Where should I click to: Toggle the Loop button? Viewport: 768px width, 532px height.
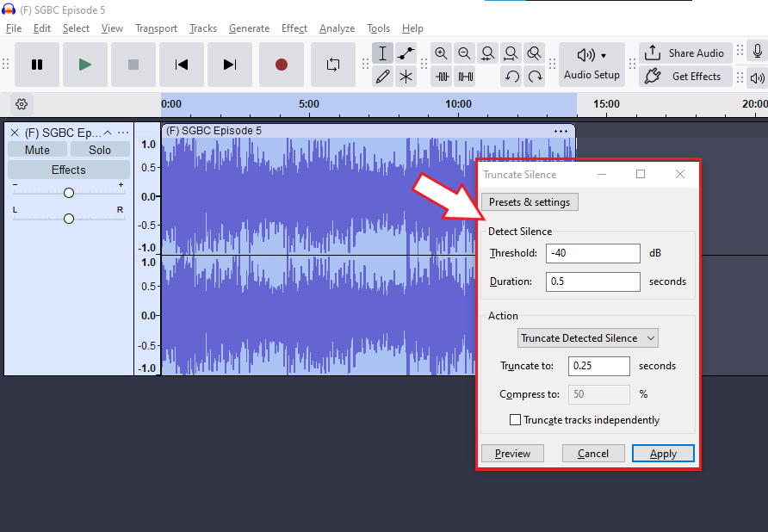332,65
